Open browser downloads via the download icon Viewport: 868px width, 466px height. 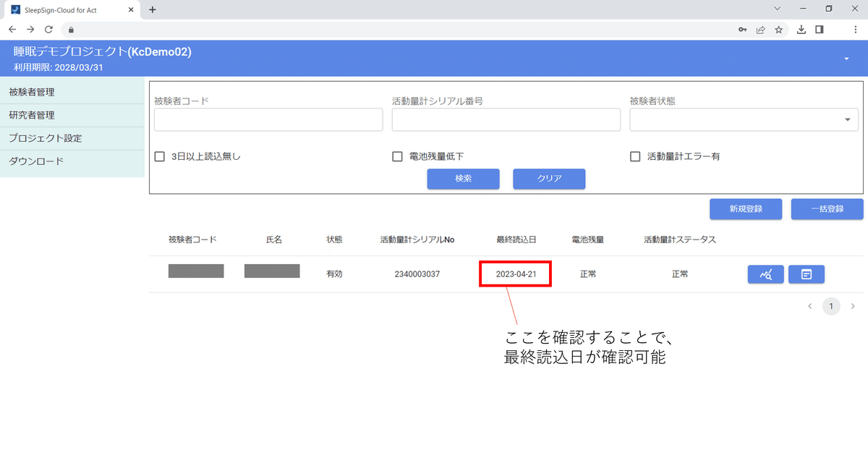pos(801,30)
